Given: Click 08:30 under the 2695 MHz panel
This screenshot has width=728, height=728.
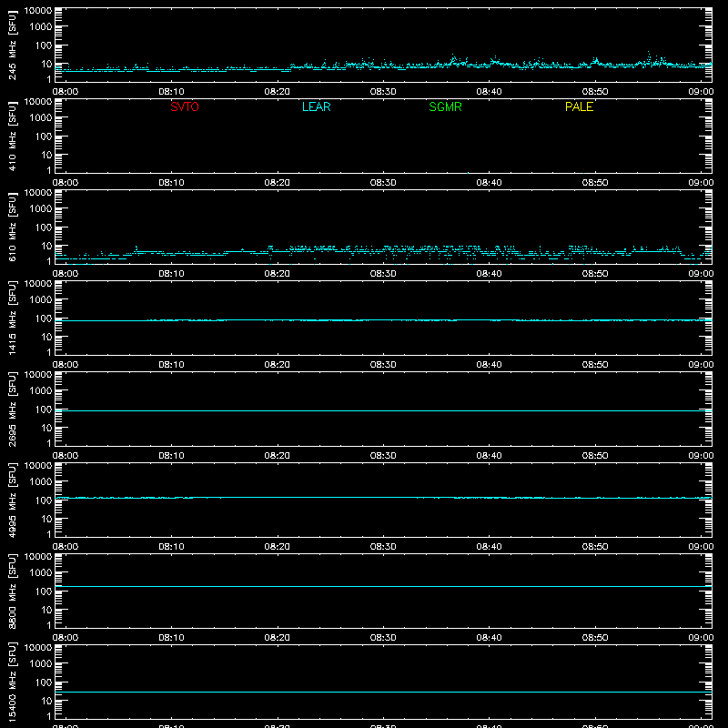Looking at the screenshot, I should pyautogui.click(x=383, y=456).
